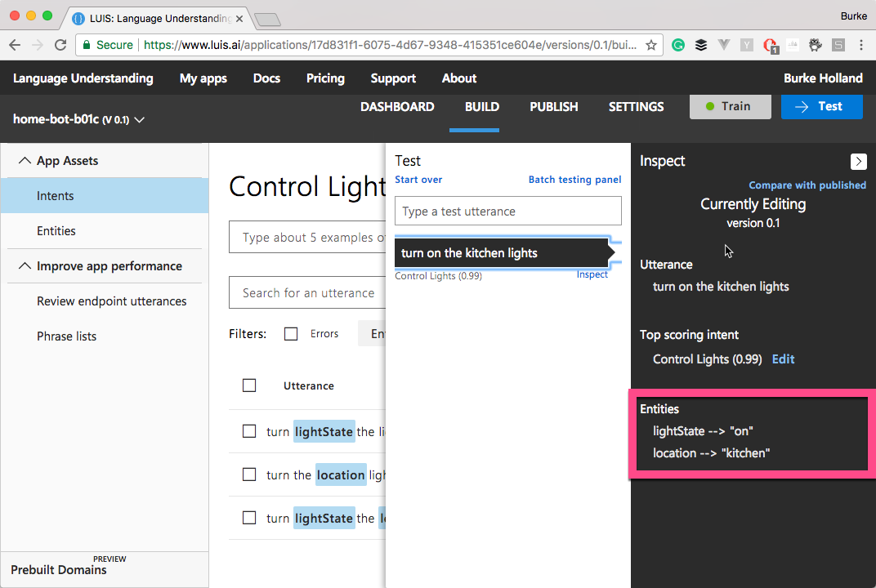
Task: Collapse the App Assets section
Action: coord(25,161)
